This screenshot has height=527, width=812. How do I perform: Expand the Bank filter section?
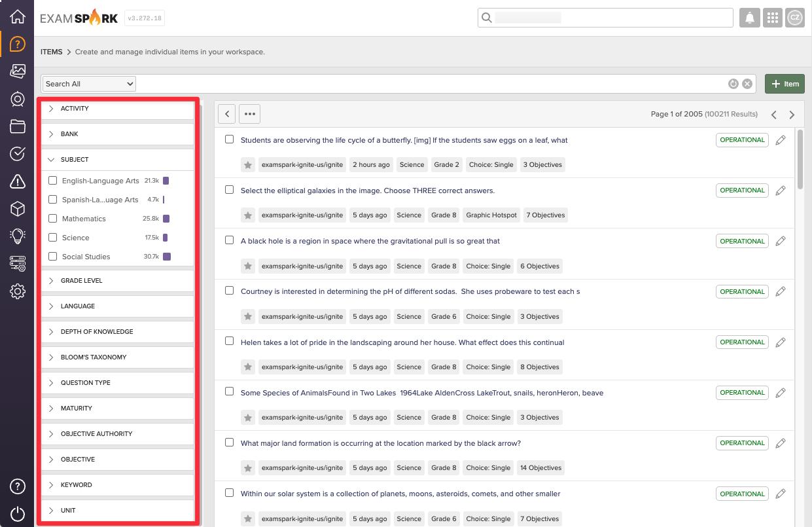(x=118, y=134)
